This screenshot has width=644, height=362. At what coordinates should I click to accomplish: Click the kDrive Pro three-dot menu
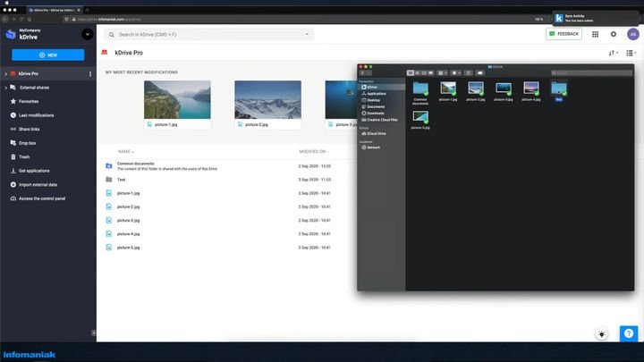click(x=89, y=73)
